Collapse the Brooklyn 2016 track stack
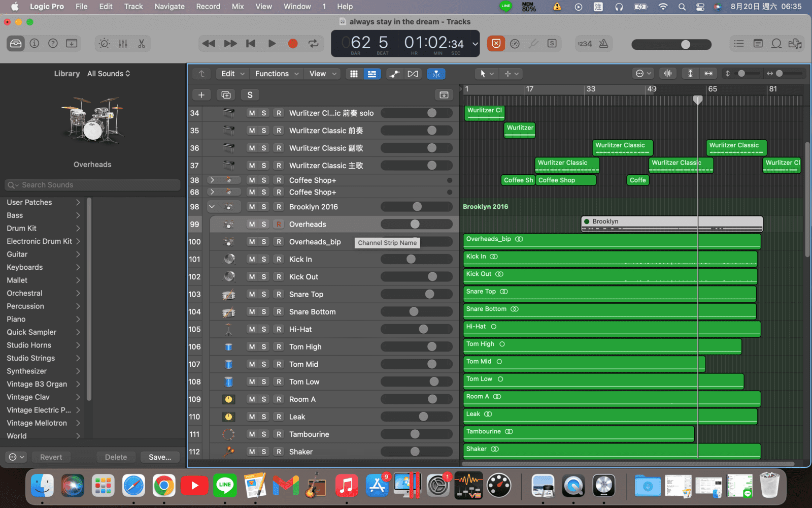 click(212, 207)
